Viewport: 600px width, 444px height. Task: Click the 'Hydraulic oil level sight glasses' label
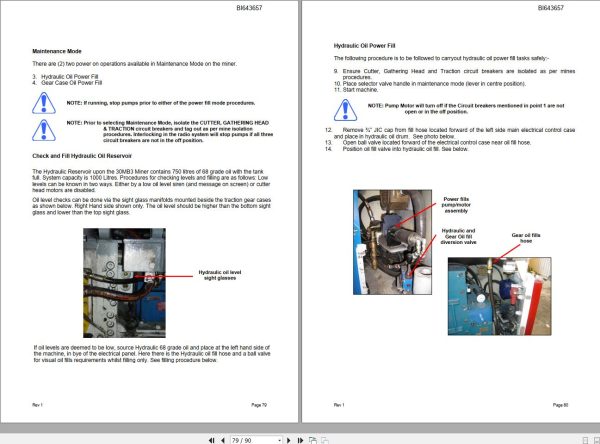point(220,275)
